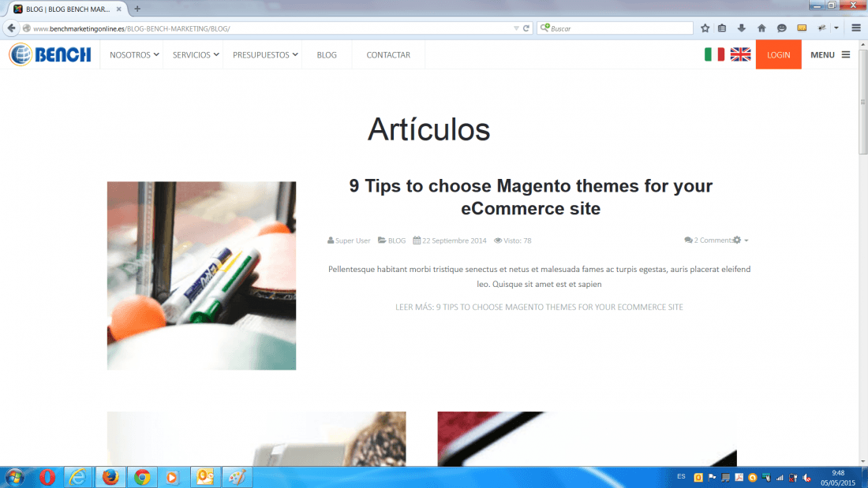Click the LEER MÁS read more link
Image resolution: width=868 pixels, height=488 pixels.
tap(539, 307)
